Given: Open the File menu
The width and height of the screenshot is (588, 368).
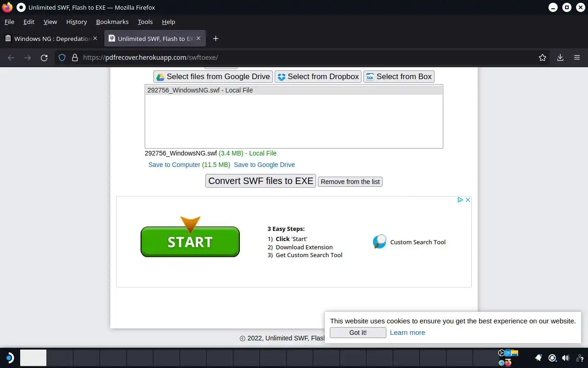Looking at the screenshot, I should 9,22.
